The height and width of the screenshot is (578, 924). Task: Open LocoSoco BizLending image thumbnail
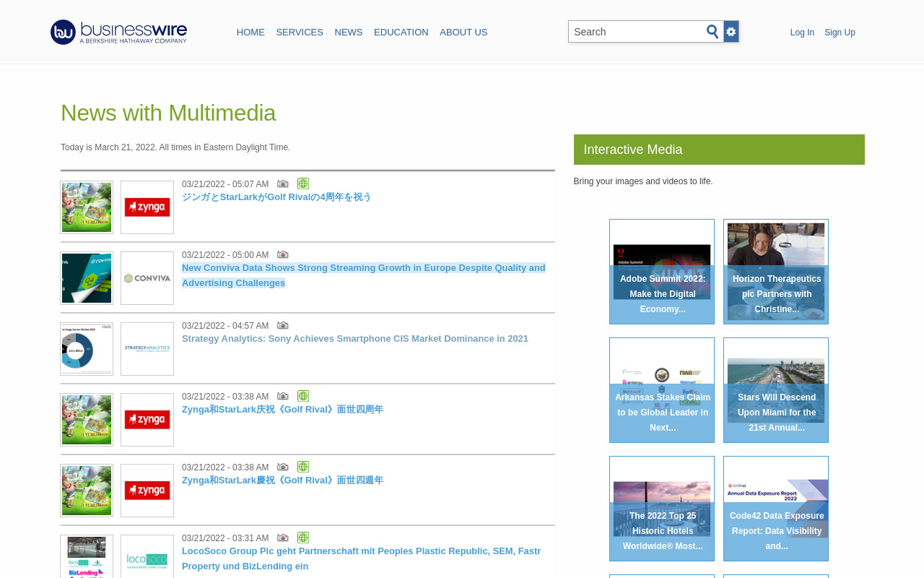tap(87, 556)
